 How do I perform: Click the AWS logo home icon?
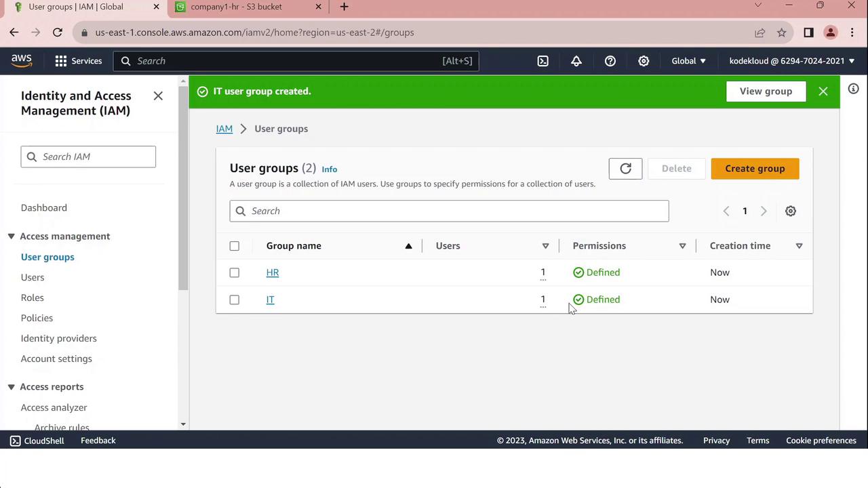click(x=22, y=61)
